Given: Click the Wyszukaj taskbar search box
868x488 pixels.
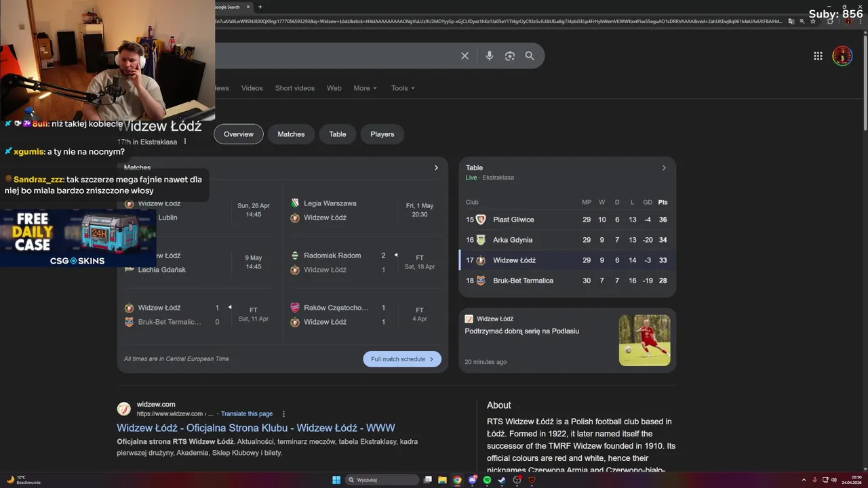Looking at the screenshot, I should click(x=382, y=480).
